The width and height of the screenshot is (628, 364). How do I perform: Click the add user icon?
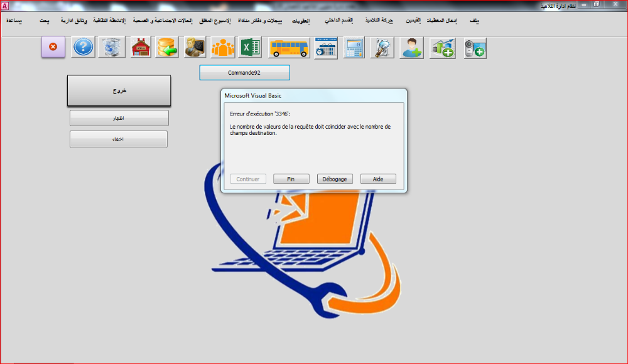(412, 47)
